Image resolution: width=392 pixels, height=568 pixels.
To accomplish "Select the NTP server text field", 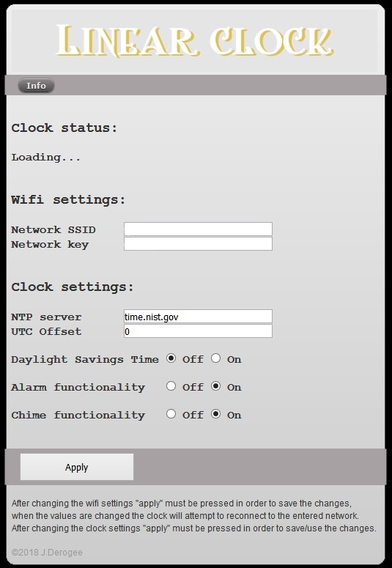I will coord(198,316).
